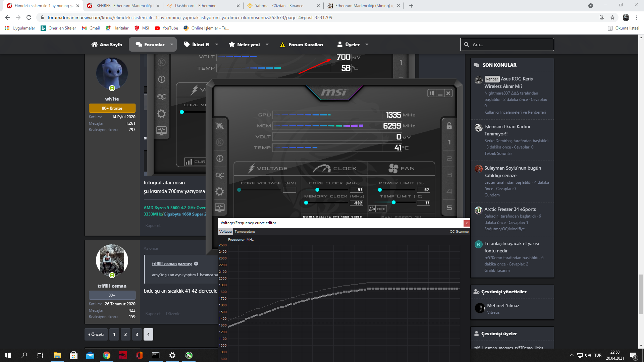Open Command Prompt from taskbar
The height and width of the screenshot is (362, 644).
tap(156, 355)
